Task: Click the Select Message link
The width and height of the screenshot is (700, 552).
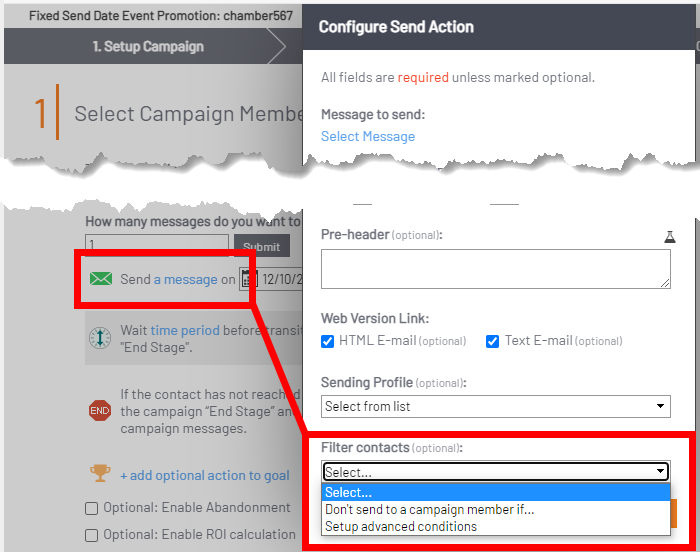Action: pos(368,137)
